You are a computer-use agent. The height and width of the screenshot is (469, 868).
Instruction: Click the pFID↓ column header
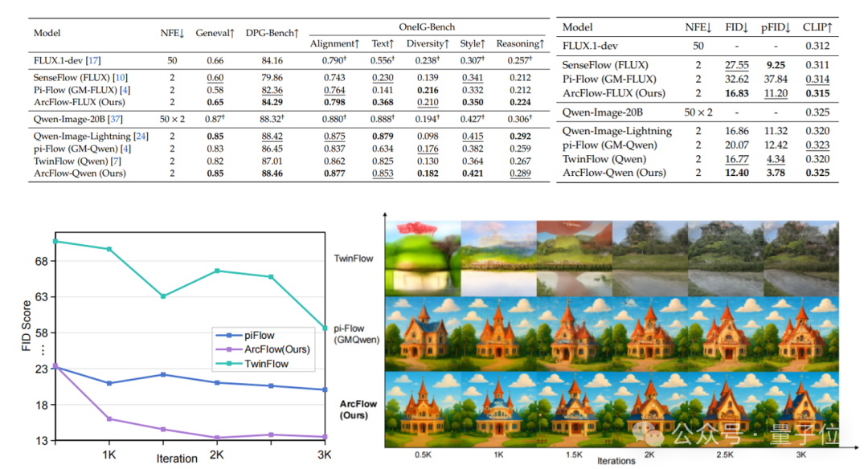(776, 27)
